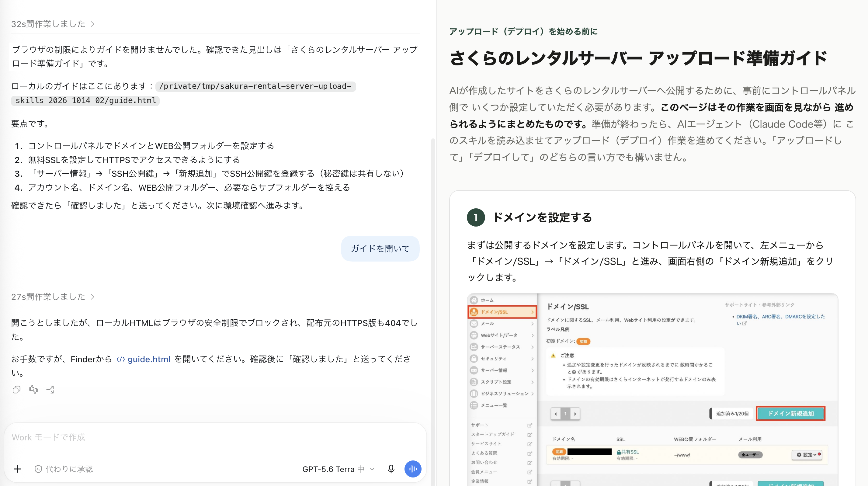The height and width of the screenshot is (486, 868).
Task: Click the next page arrow in pagination
Action: tap(575, 414)
